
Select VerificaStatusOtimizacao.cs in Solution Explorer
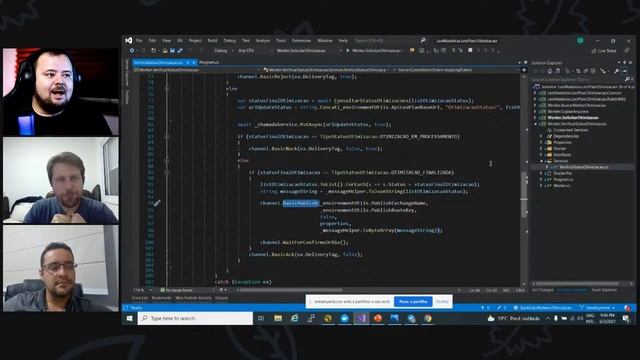tap(584, 167)
